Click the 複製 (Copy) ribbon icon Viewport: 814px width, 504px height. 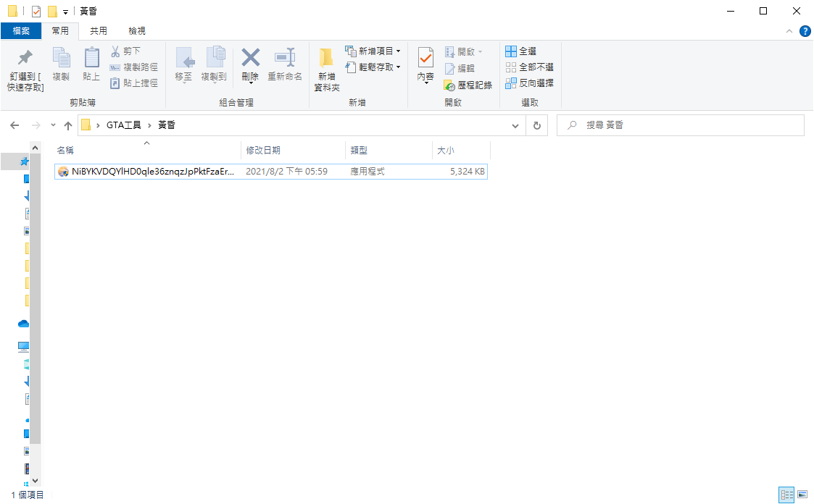(x=61, y=64)
